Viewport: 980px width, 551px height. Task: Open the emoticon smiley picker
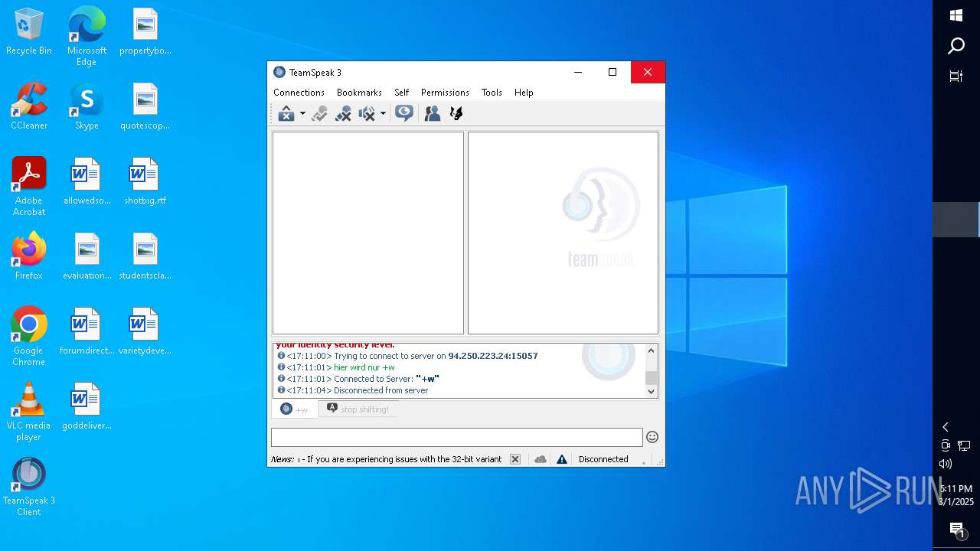pyautogui.click(x=652, y=437)
